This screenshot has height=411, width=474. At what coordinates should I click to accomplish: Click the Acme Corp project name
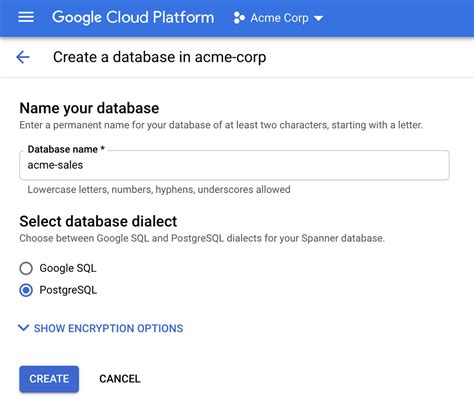pos(279,18)
